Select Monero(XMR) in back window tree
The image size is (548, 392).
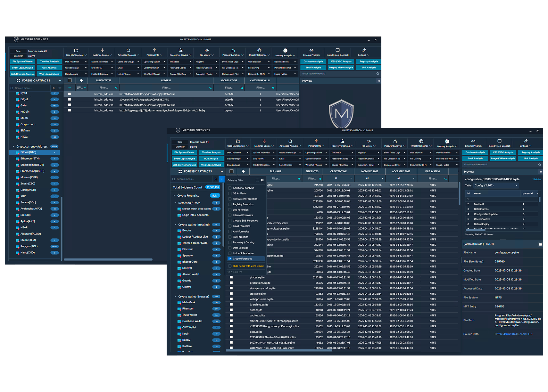(29, 177)
